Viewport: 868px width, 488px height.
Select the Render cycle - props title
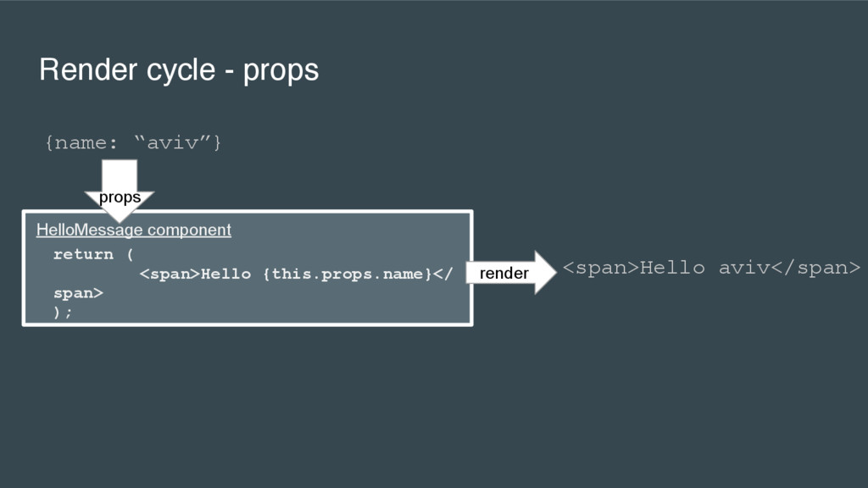tap(179, 70)
